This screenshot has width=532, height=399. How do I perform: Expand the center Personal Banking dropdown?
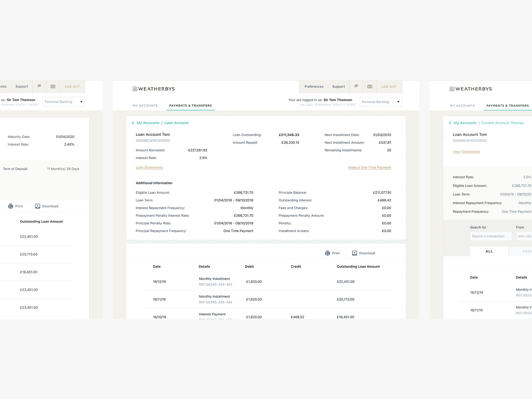381,102
